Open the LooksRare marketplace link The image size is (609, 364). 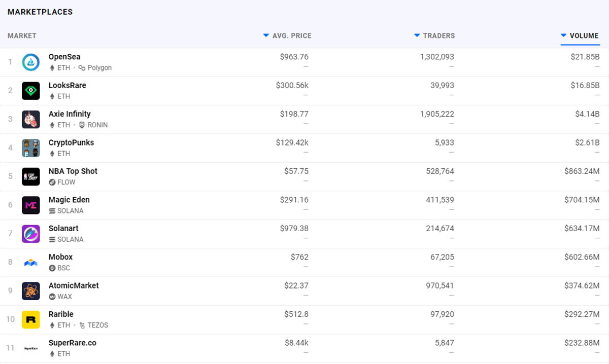[x=67, y=85]
